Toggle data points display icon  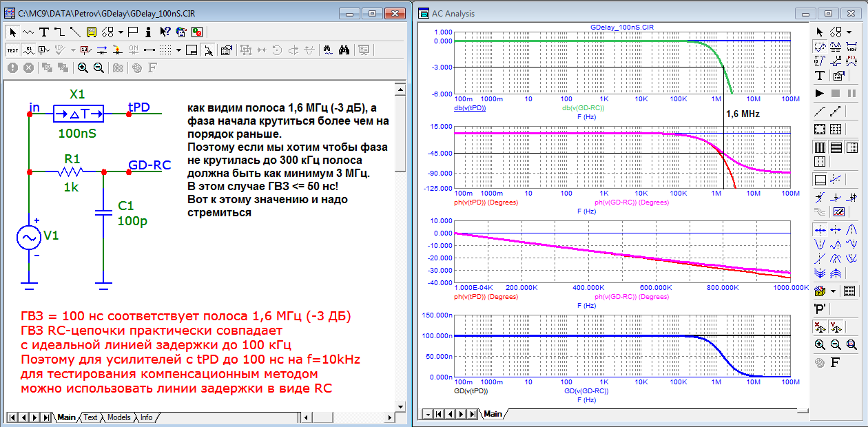tap(836, 111)
